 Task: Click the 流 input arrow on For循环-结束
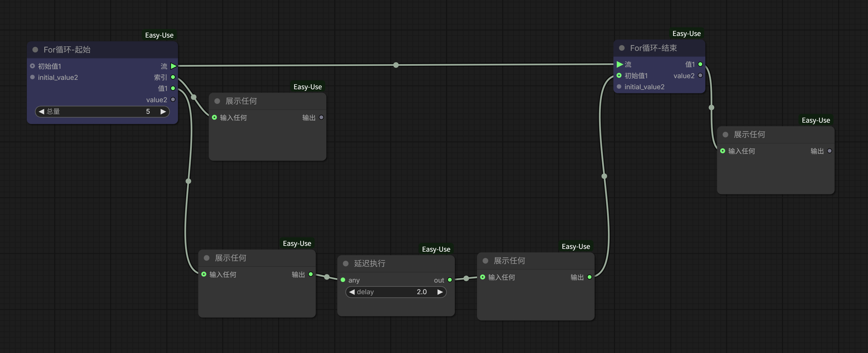pos(619,64)
